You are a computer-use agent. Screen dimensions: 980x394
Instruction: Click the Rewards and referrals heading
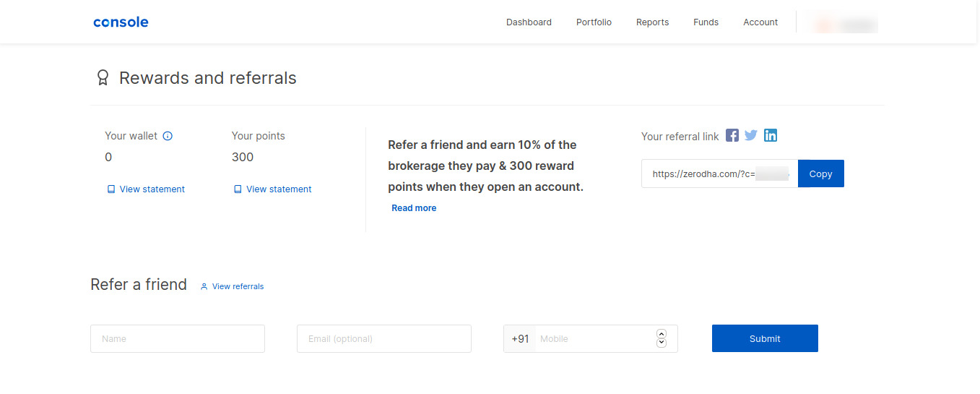[208, 78]
